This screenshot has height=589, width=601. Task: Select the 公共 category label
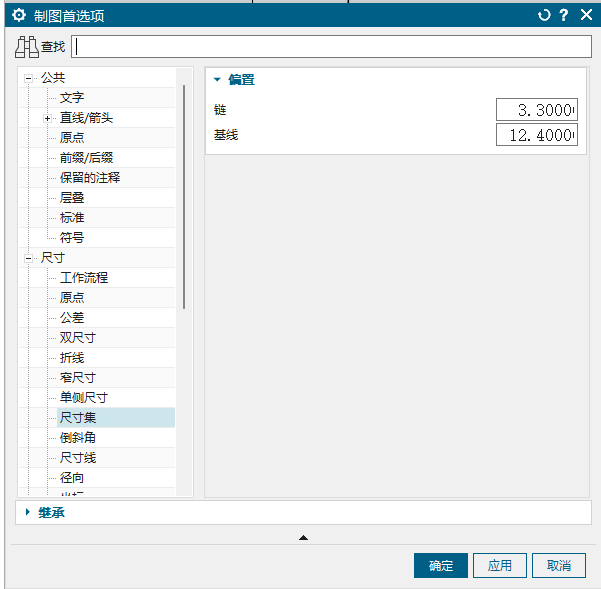coord(53,78)
